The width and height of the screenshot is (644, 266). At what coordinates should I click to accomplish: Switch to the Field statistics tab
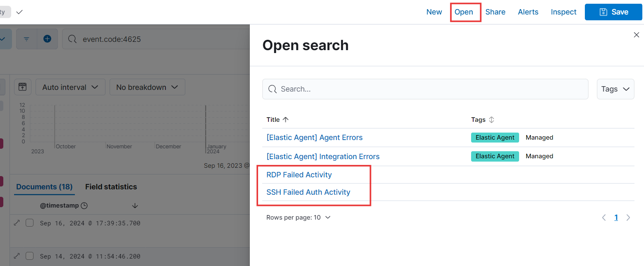111,187
